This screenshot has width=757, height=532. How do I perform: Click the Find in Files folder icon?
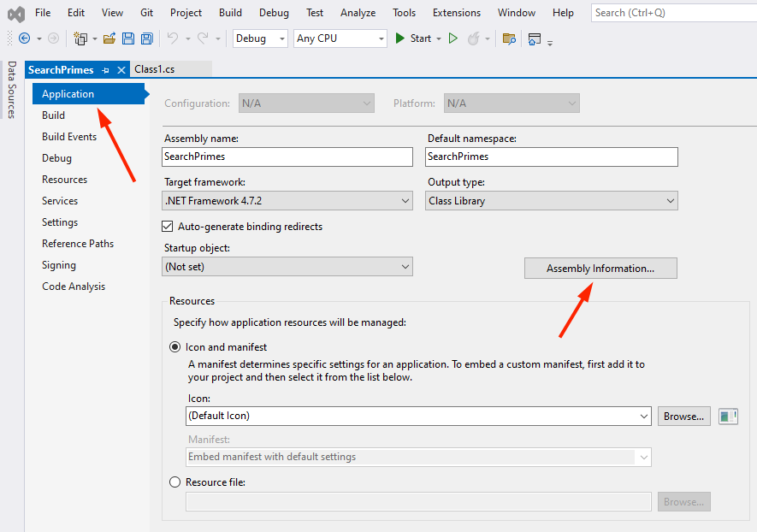click(x=509, y=38)
